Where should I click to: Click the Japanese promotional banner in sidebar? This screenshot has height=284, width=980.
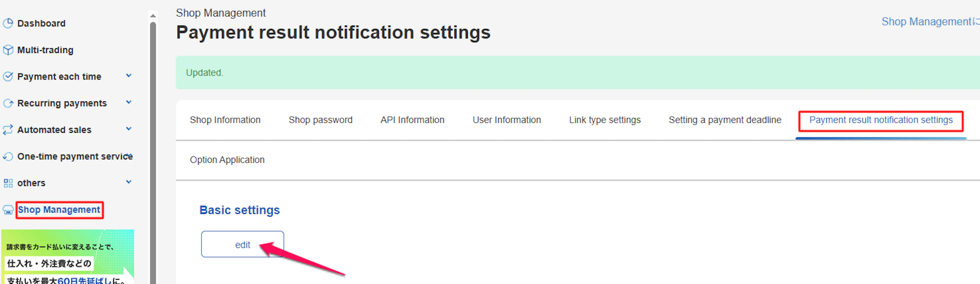[68, 257]
